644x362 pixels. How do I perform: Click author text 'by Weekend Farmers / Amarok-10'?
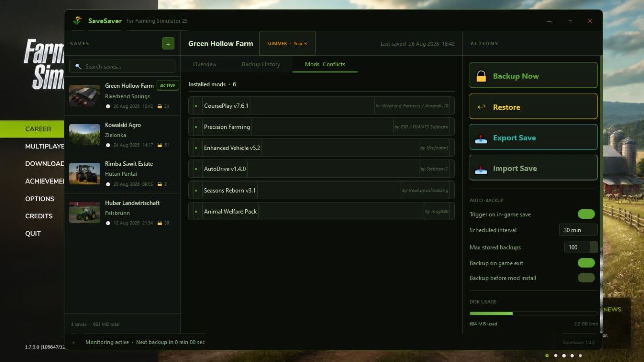(412, 106)
